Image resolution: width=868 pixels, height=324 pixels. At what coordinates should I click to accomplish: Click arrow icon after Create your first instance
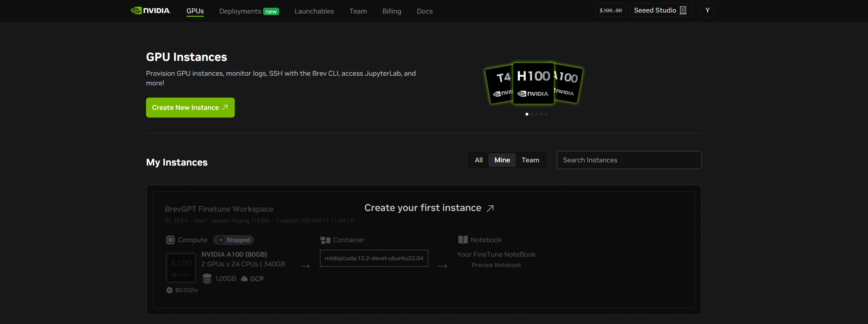pos(490,208)
